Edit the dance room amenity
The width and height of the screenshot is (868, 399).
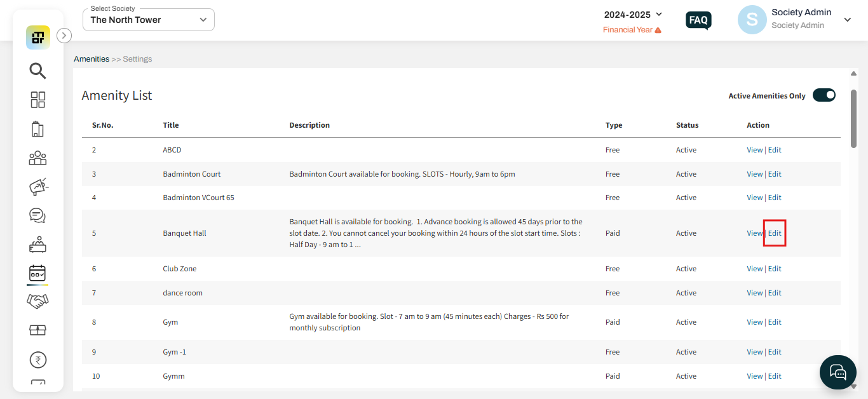coord(775,293)
